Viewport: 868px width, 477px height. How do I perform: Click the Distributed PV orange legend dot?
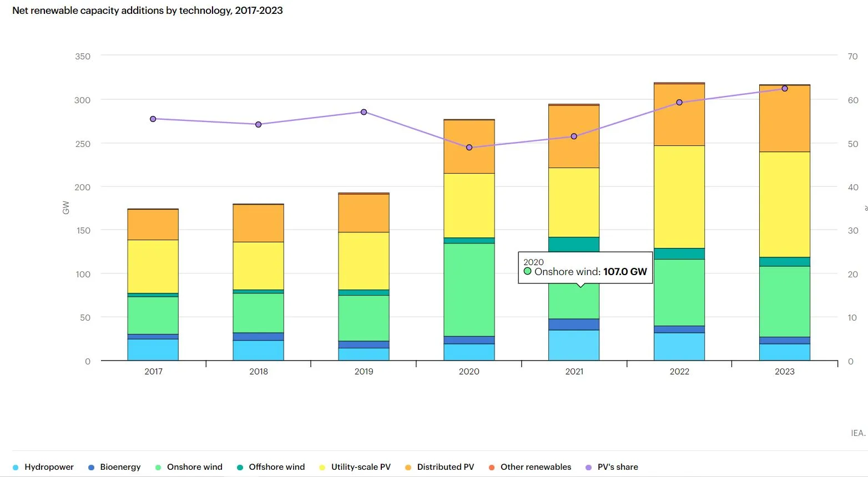[408, 468]
